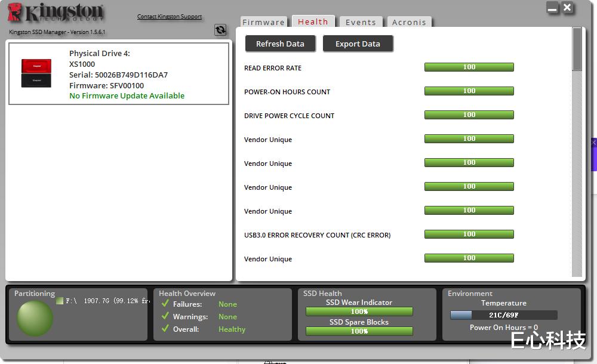The image size is (597, 364).
Task: Switch to the Acronis tab
Action: click(409, 22)
